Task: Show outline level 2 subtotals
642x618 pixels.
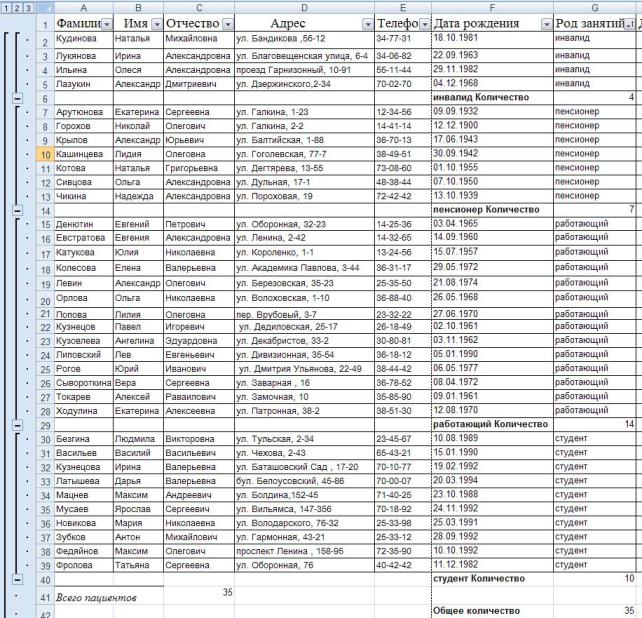Action: [x=17, y=8]
